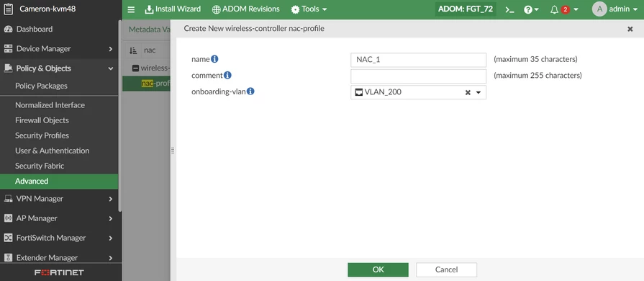Image resolution: width=644 pixels, height=281 pixels.
Task: Click the comment field info icon
Action: tap(227, 75)
